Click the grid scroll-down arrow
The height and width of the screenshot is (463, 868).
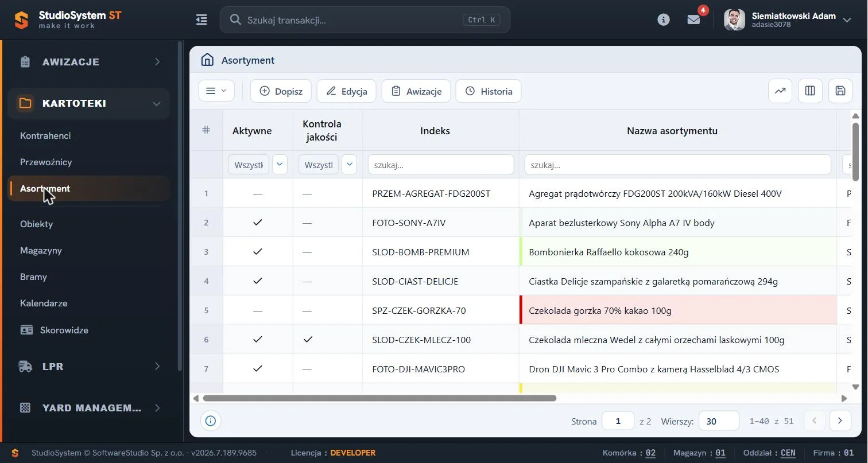[x=855, y=387]
